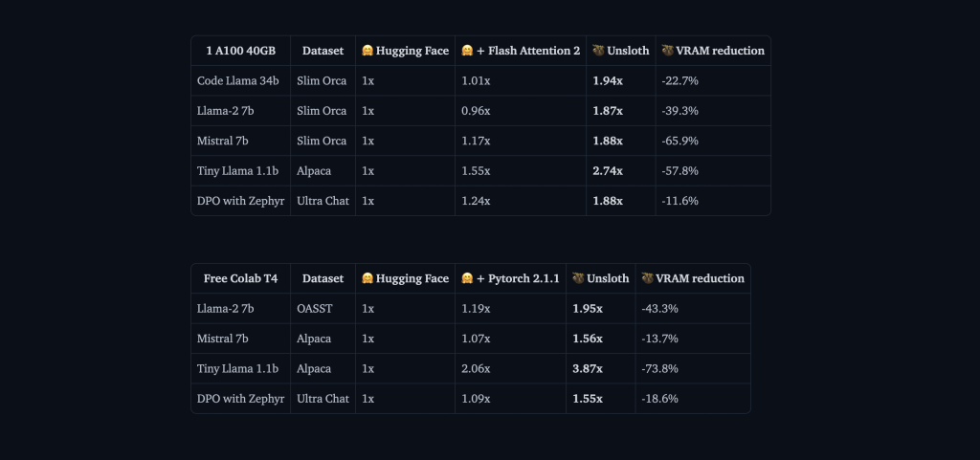Click the hugging face emoji in the Colab T4 table's Hugging Face header
The height and width of the screenshot is (460, 980).
[x=367, y=278]
